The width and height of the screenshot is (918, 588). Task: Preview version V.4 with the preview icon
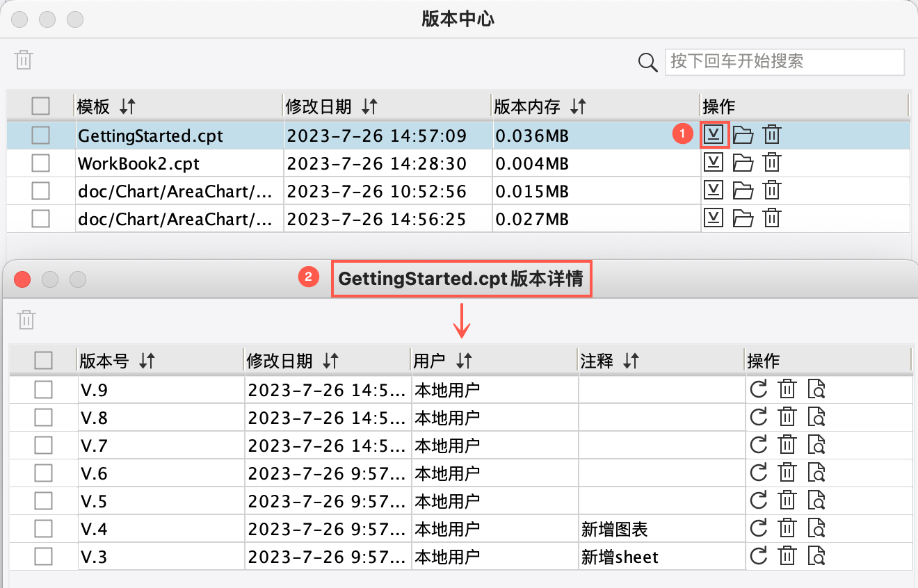pyautogui.click(x=816, y=529)
